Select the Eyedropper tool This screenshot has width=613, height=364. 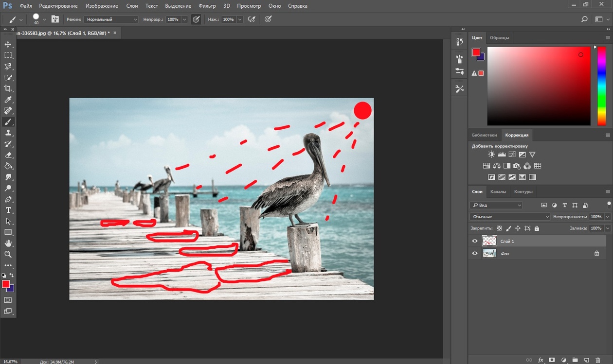[x=8, y=100]
